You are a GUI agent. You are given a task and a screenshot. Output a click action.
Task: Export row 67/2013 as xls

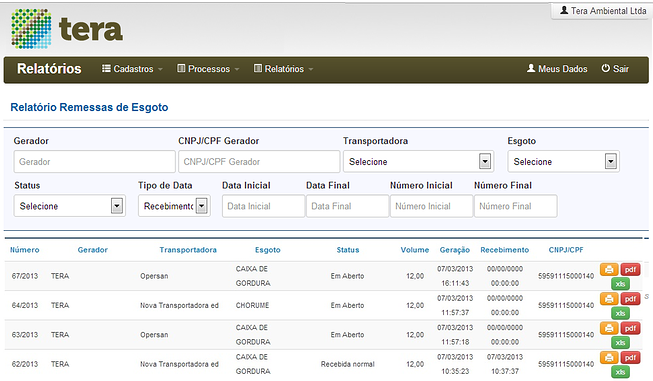[620, 284]
